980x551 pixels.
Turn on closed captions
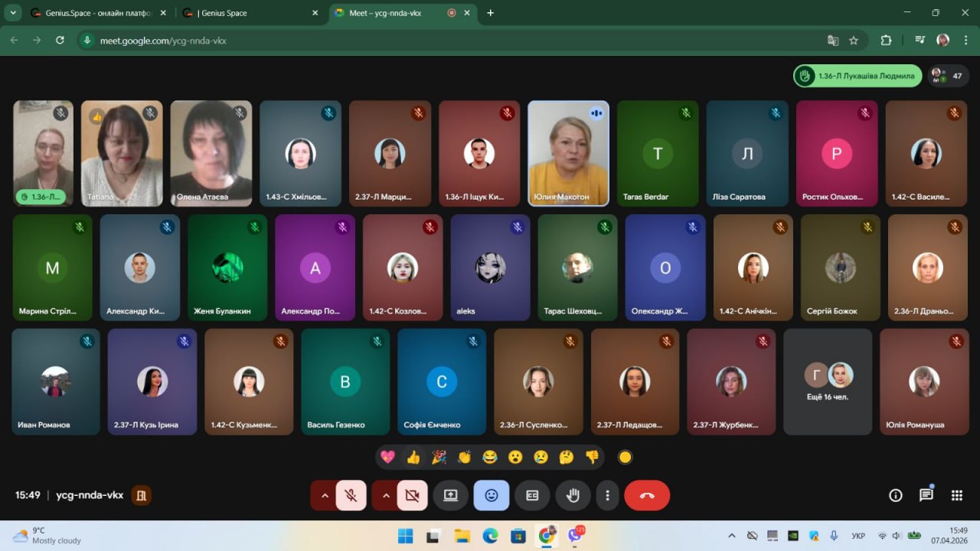[532, 496]
